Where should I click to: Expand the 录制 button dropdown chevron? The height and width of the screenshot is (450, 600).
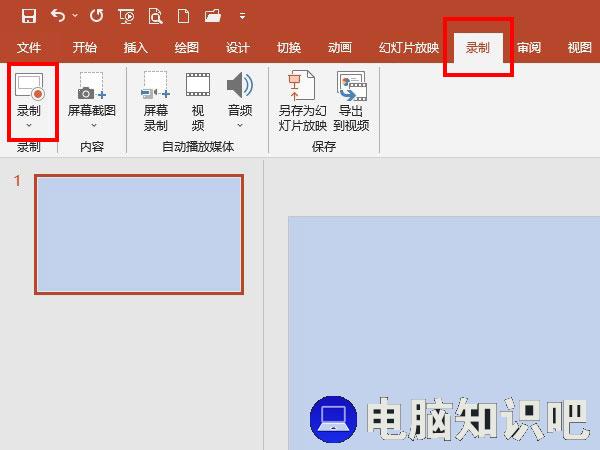point(29,125)
